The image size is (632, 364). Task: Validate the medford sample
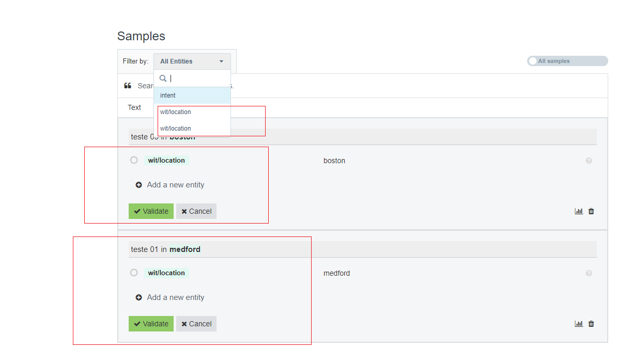pos(151,324)
